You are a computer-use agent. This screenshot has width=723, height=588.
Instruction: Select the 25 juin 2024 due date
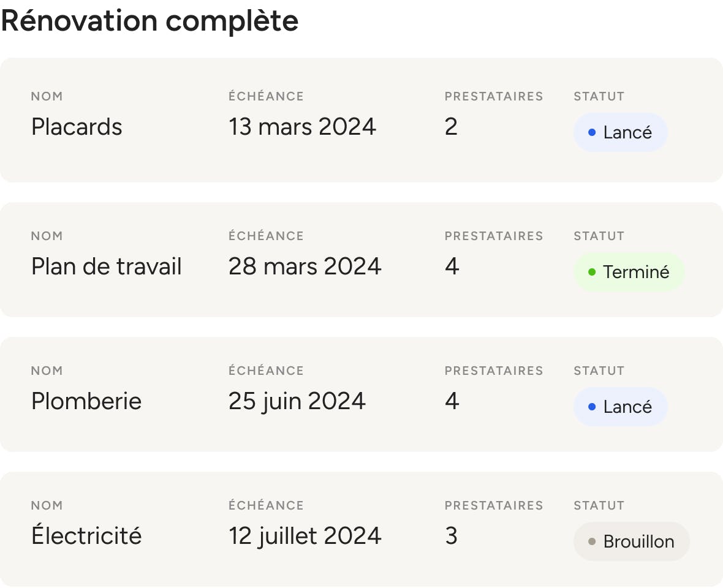[297, 401]
